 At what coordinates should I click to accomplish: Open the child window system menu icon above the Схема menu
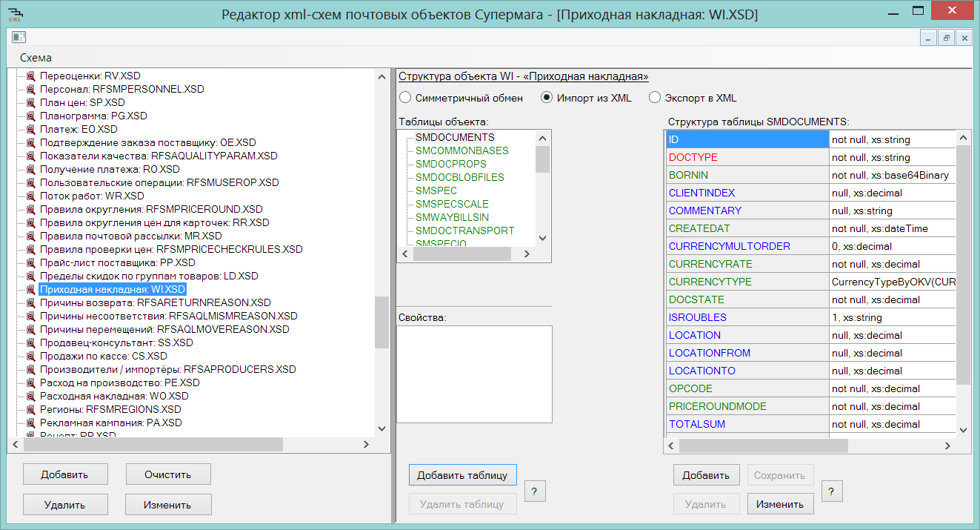[x=19, y=37]
